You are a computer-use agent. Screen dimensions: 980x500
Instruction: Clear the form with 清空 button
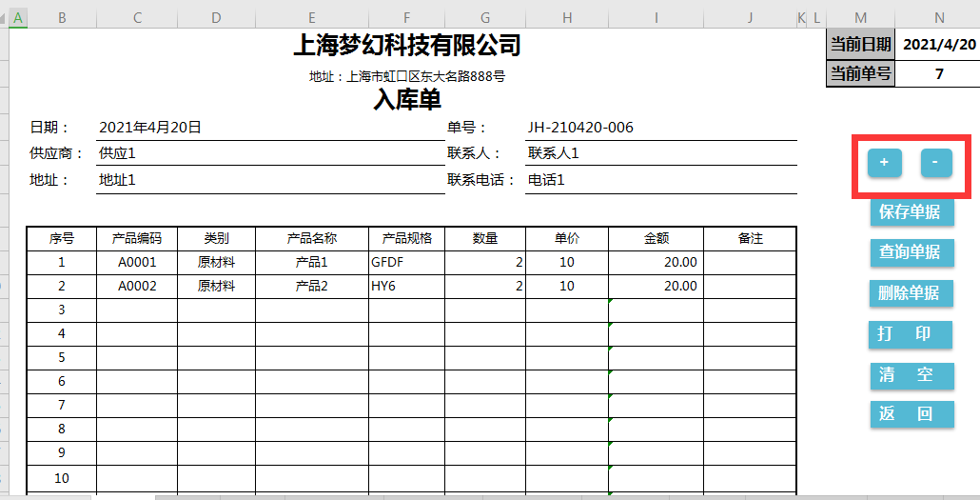pyautogui.click(x=911, y=375)
